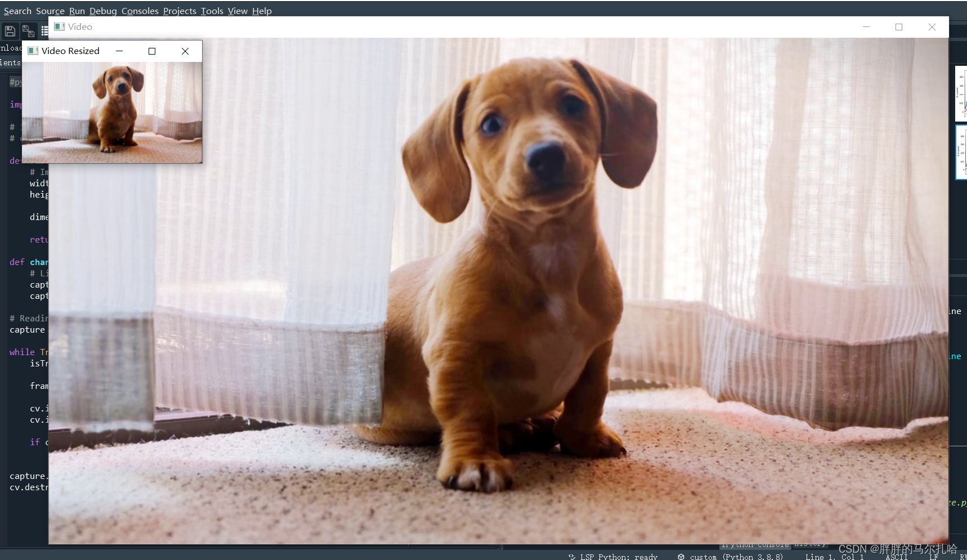Screen dimensions: 967x560
Task: Minimize the Video Resized window
Action: [119, 51]
